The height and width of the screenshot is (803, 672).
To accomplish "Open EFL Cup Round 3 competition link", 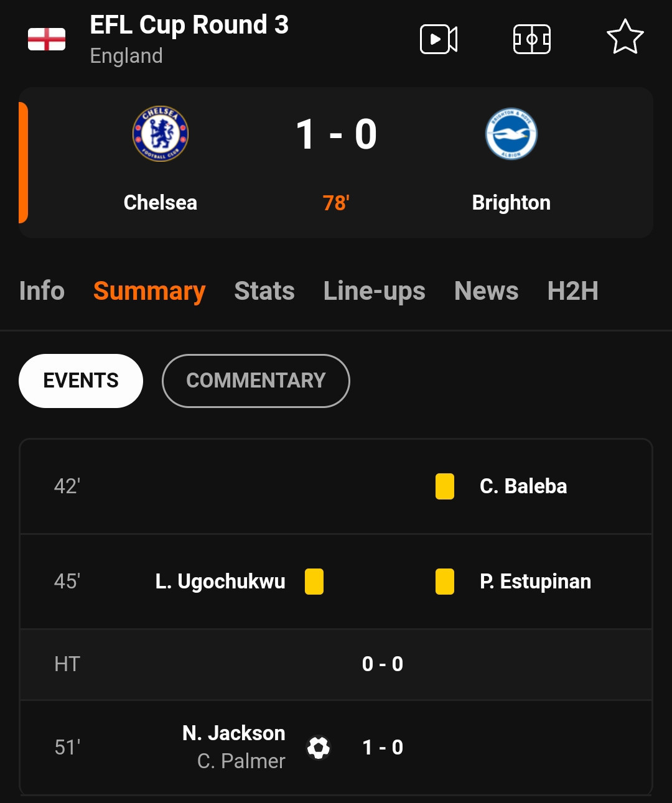I will click(189, 26).
